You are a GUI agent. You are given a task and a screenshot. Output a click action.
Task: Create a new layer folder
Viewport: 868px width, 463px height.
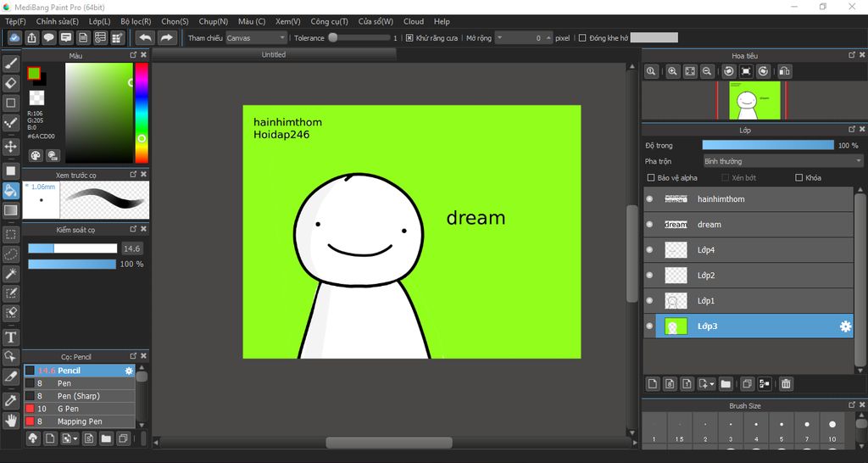[x=726, y=383]
